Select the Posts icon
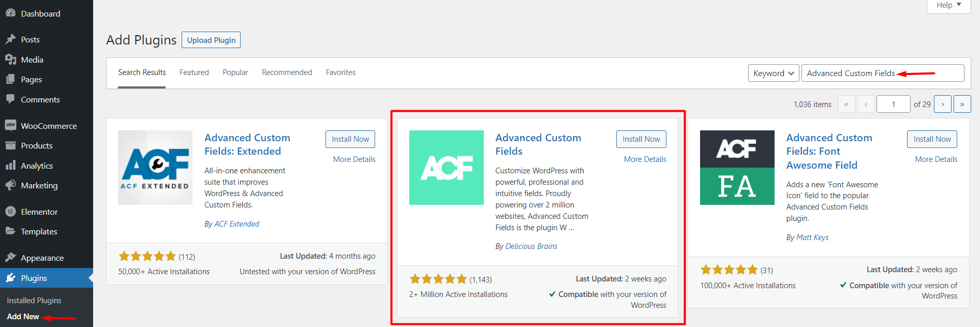The height and width of the screenshot is (327, 980). 12,39
